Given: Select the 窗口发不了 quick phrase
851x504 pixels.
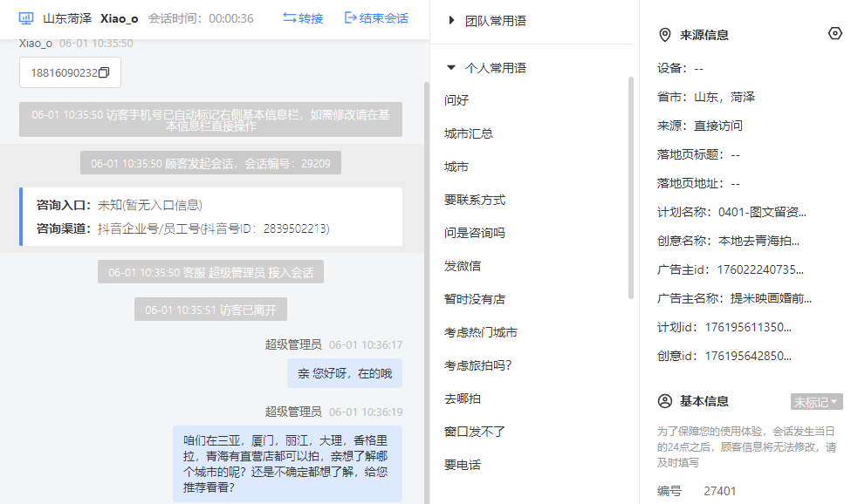Looking at the screenshot, I should click(475, 432).
